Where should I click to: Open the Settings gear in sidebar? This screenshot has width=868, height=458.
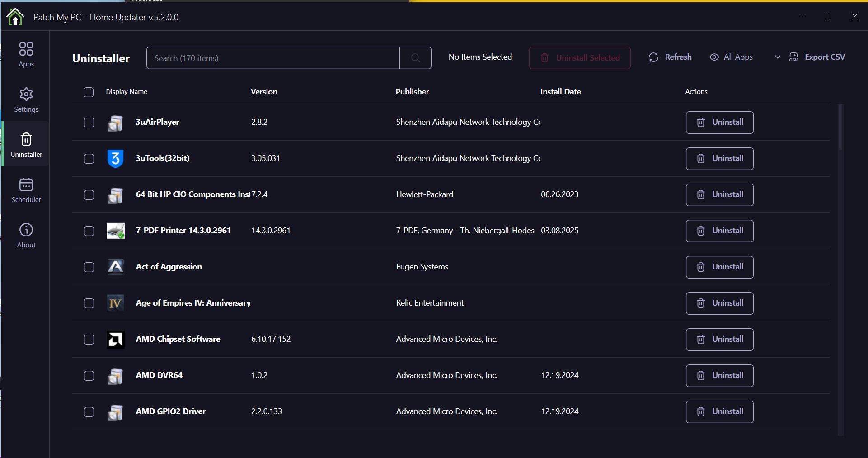tap(26, 99)
